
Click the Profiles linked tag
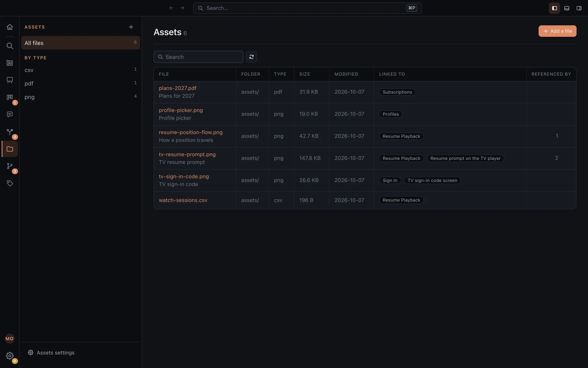point(391,114)
